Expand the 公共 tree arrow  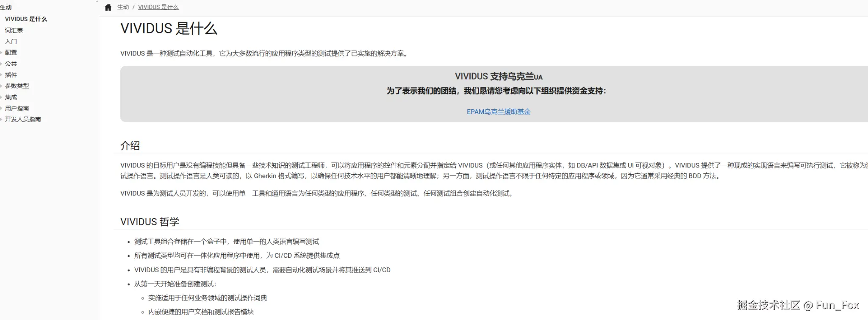tap(1, 64)
